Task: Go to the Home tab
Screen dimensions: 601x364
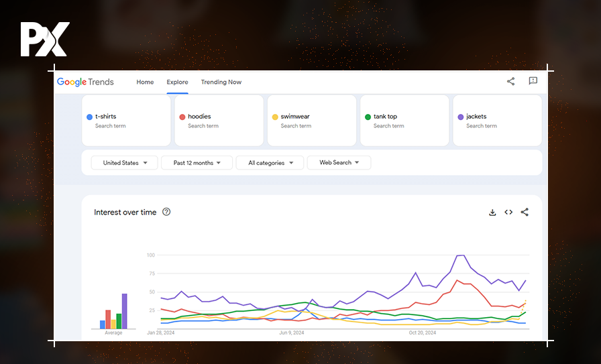Action: (x=145, y=82)
